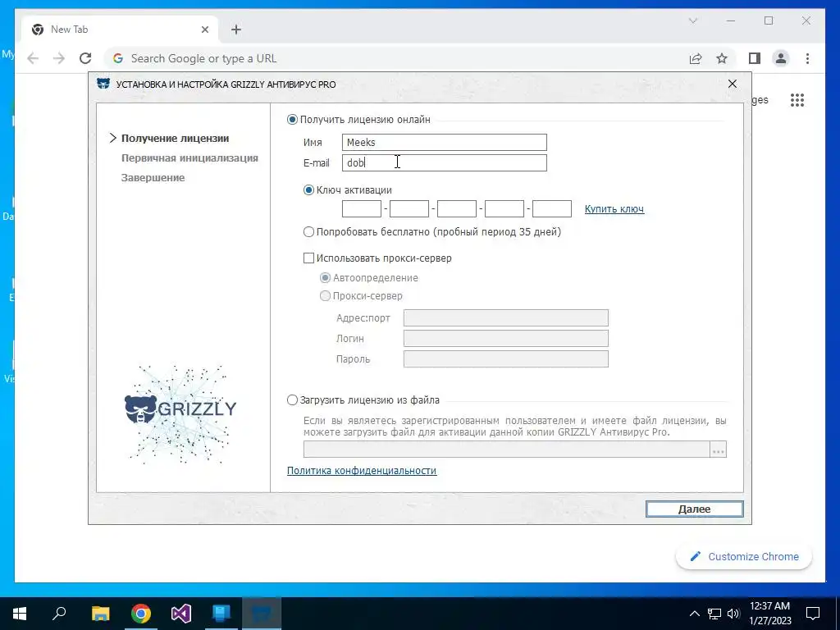
Task: Bookmark this tab with star icon
Action: [722, 58]
